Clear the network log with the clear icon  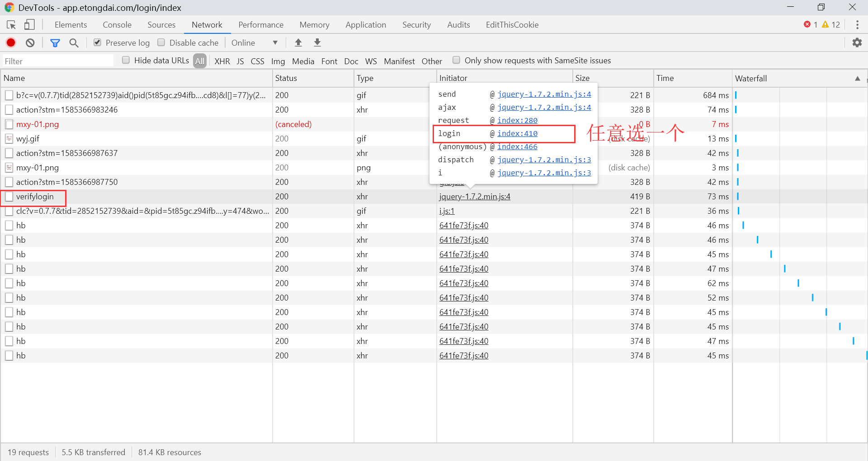tap(30, 42)
